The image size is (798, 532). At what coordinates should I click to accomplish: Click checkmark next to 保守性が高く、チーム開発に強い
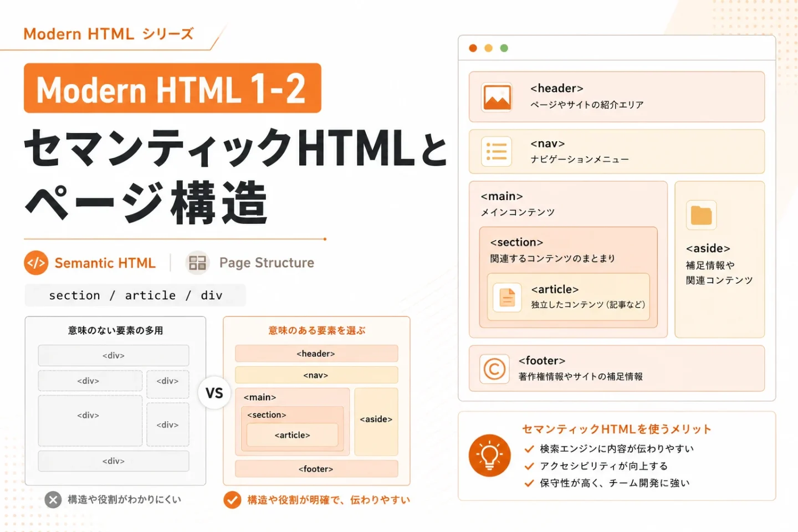click(529, 483)
